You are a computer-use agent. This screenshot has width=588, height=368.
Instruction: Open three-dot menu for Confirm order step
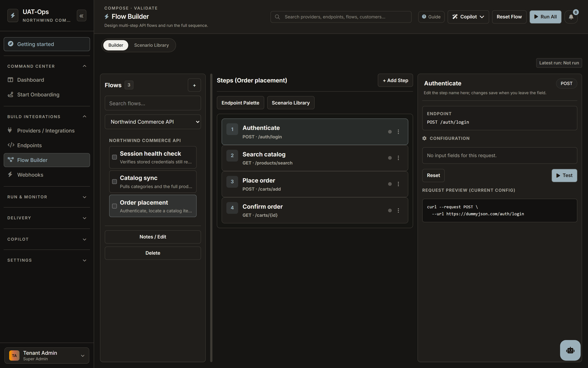click(x=398, y=210)
